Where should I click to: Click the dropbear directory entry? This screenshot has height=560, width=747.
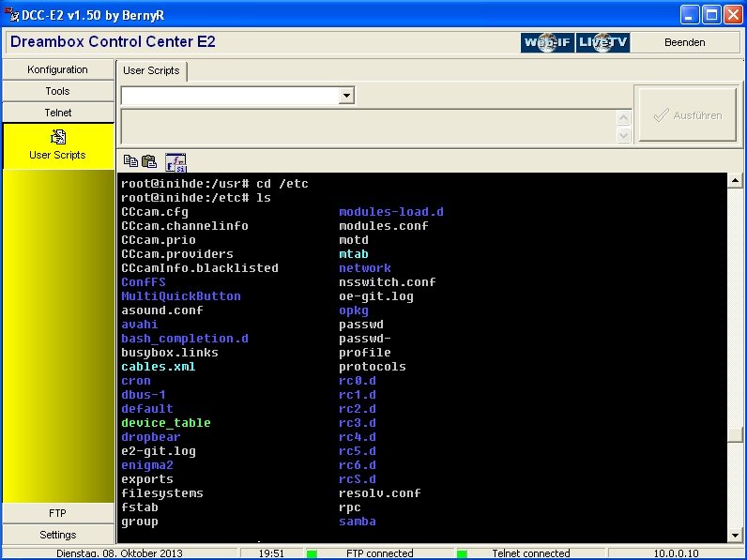click(151, 437)
